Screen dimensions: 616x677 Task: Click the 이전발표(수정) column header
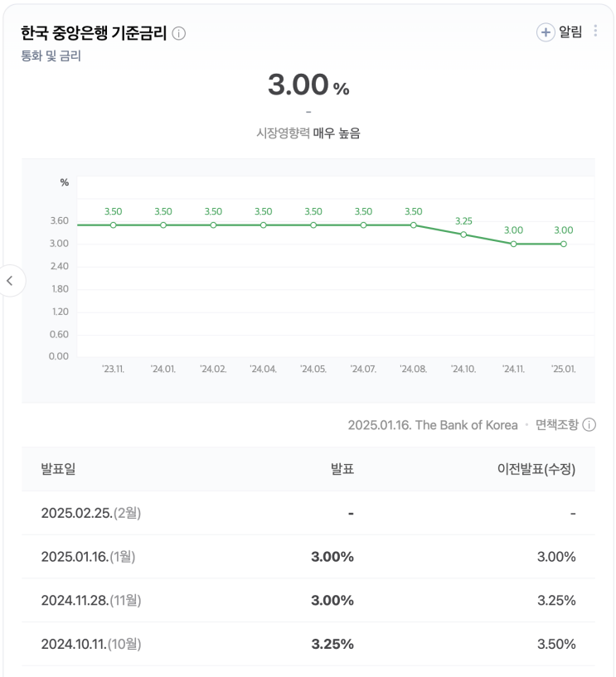536,469
